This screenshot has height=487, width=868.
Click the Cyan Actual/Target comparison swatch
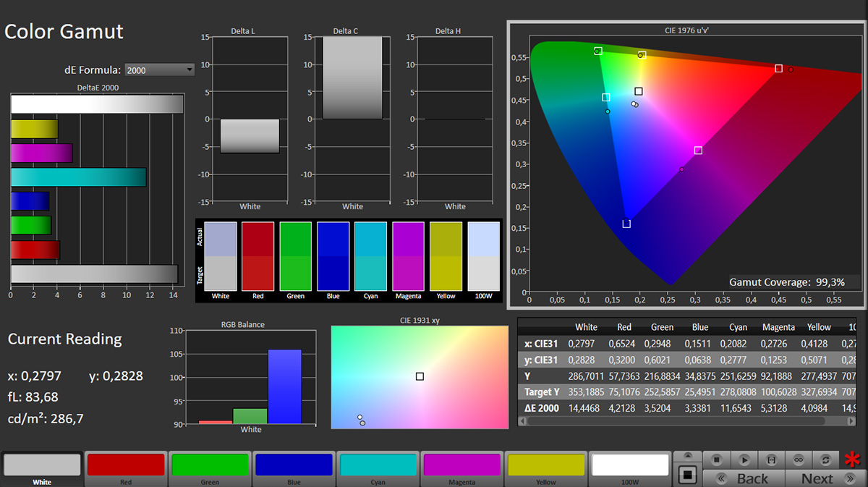pyautogui.click(x=370, y=256)
